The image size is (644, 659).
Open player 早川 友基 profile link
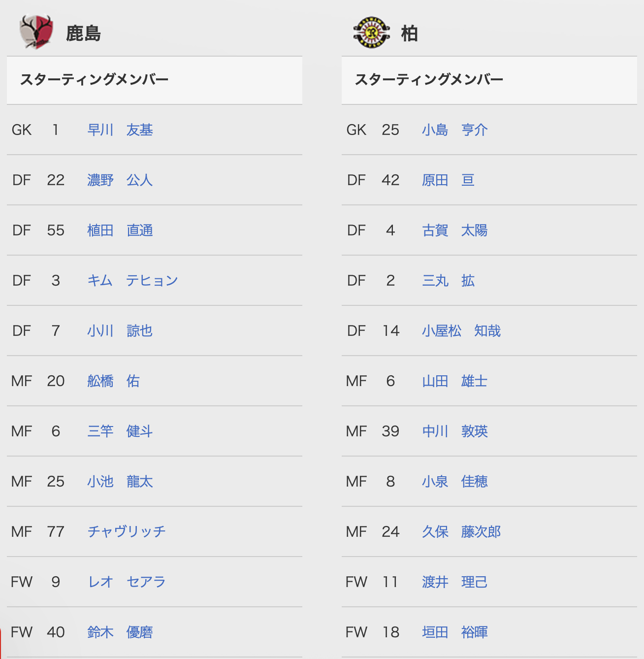tap(120, 130)
